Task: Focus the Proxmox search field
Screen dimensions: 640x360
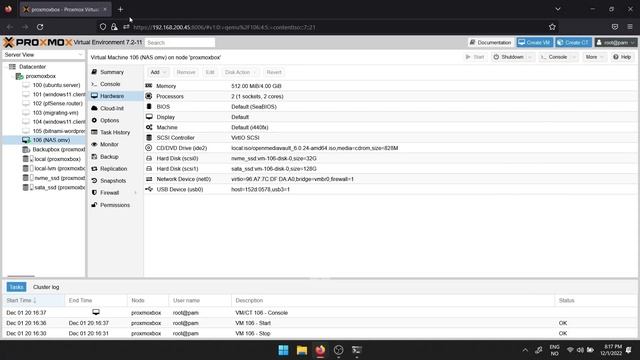Action: click(180, 42)
